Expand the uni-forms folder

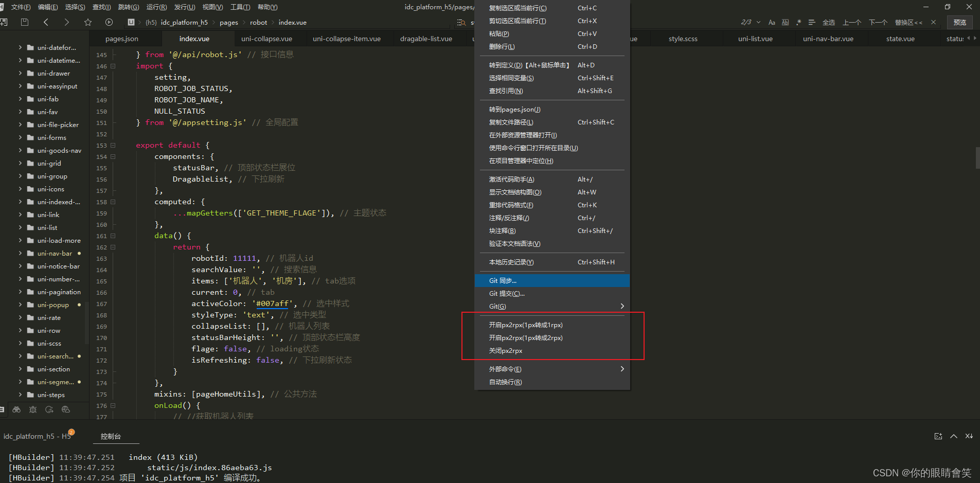pos(20,137)
